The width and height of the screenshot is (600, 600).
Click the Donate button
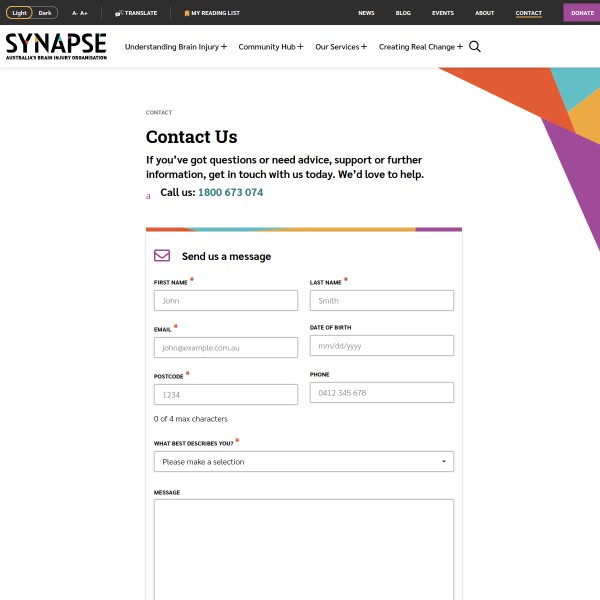click(582, 13)
